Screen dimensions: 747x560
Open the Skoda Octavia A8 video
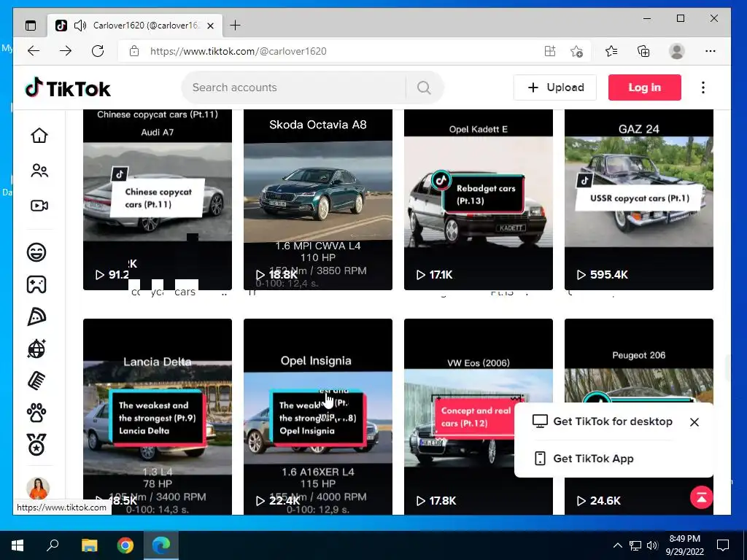click(318, 200)
